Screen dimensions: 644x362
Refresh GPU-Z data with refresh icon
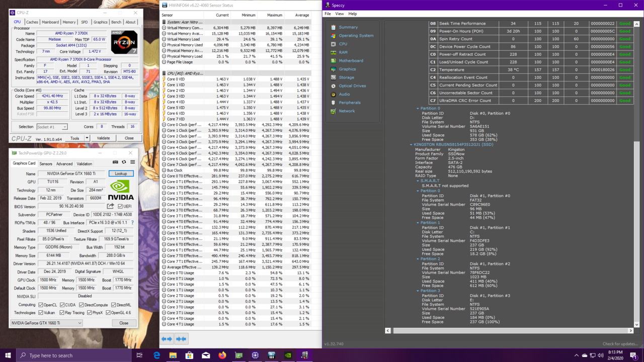124,162
